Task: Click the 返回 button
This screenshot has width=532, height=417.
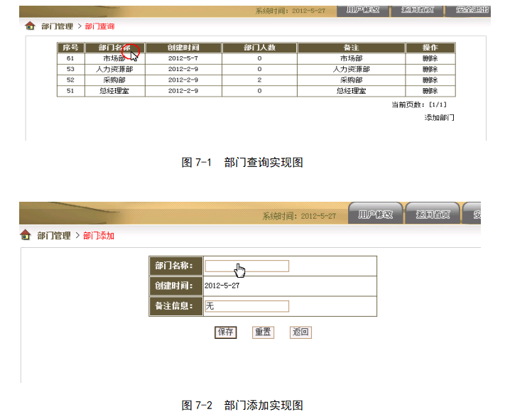Action: point(300,332)
